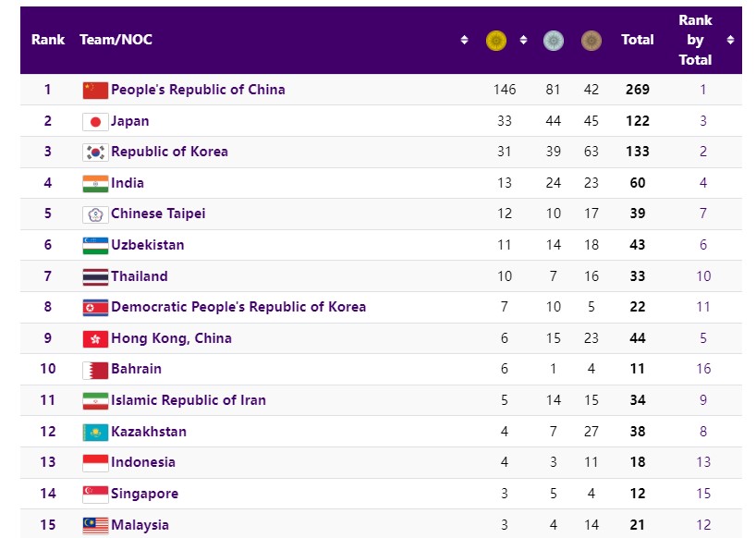
Task: Open the Kazakhstan team link
Action: (149, 432)
